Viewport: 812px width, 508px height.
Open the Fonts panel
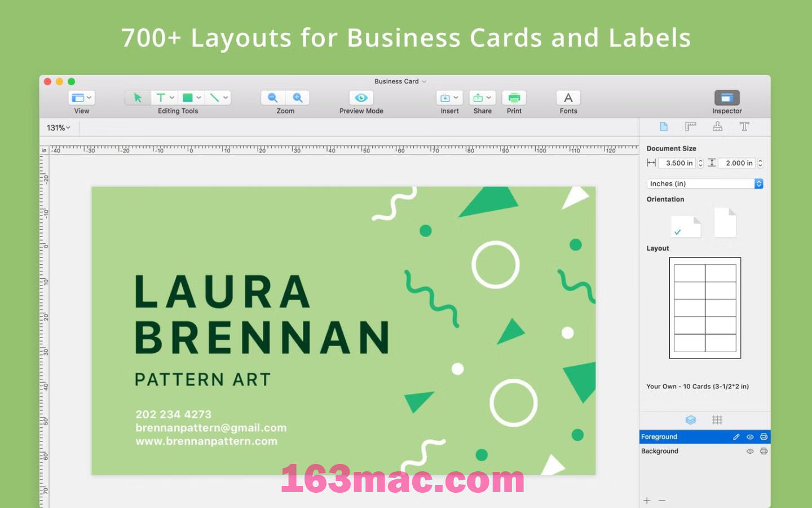pyautogui.click(x=568, y=98)
